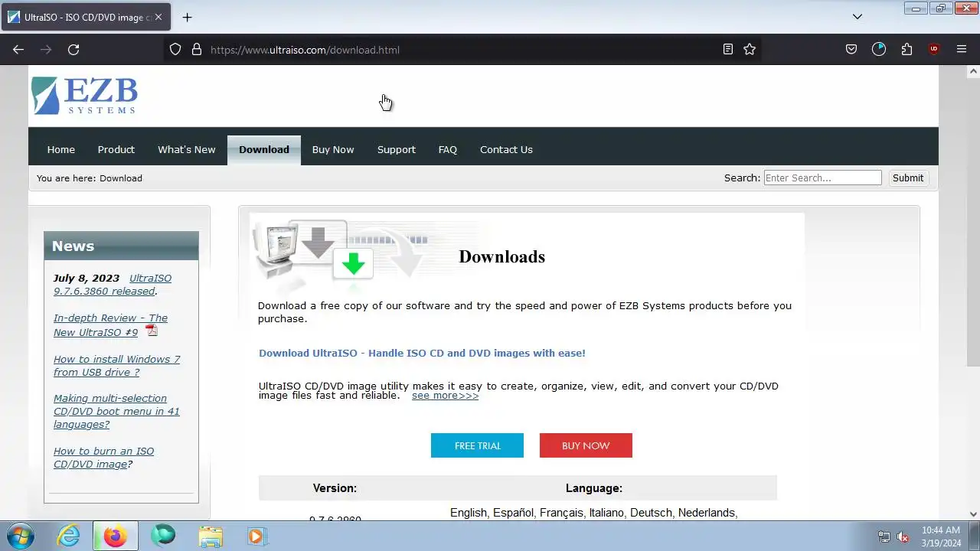980x551 pixels.
Task: Open 'In-depth Review - The New UltraISO #9' link
Action: pyautogui.click(x=110, y=325)
